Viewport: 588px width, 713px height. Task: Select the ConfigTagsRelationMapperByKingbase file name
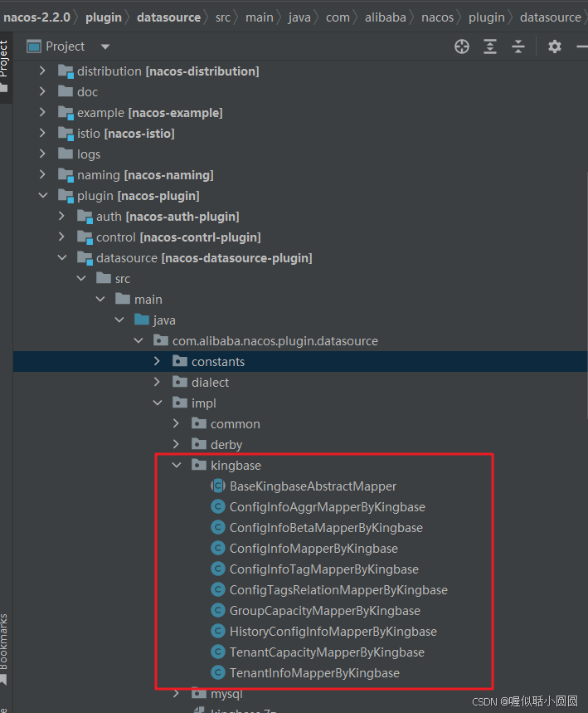click(x=338, y=590)
